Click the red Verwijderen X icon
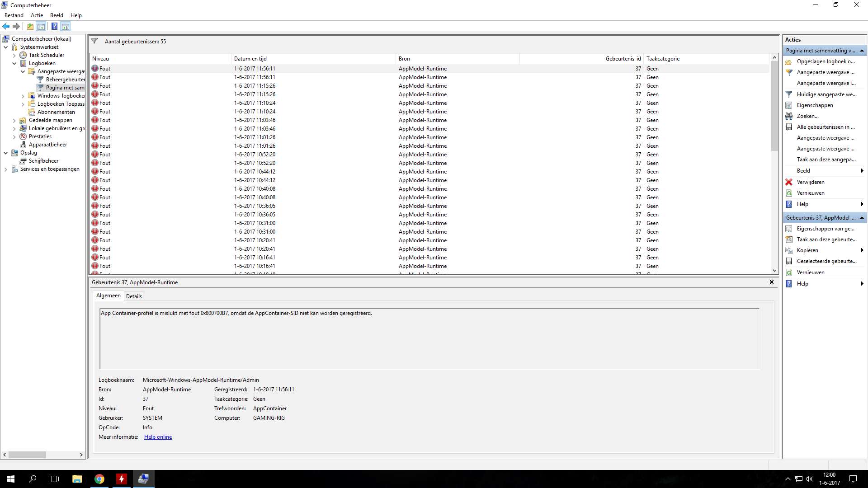868x488 pixels. pos(789,182)
